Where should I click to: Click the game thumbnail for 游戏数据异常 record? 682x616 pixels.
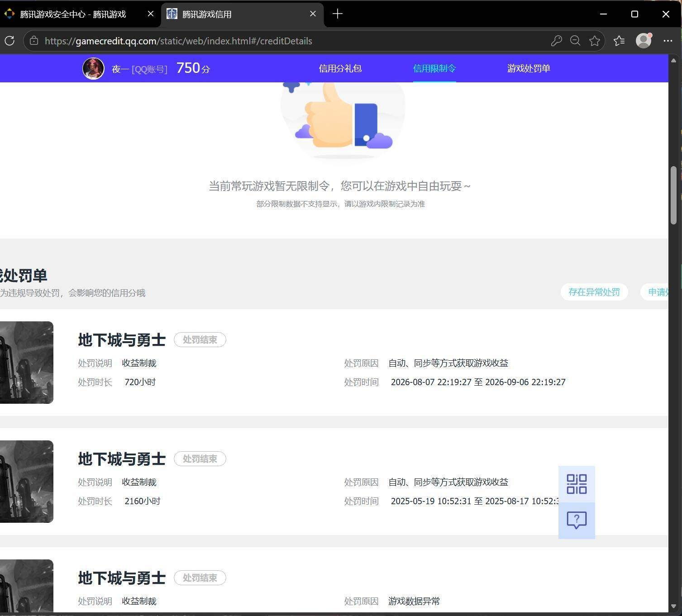click(x=27, y=586)
